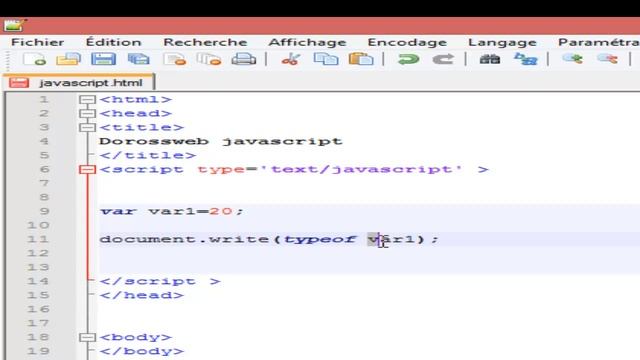
Task: Collapse the script block fold on line 6
Action: 87,169
